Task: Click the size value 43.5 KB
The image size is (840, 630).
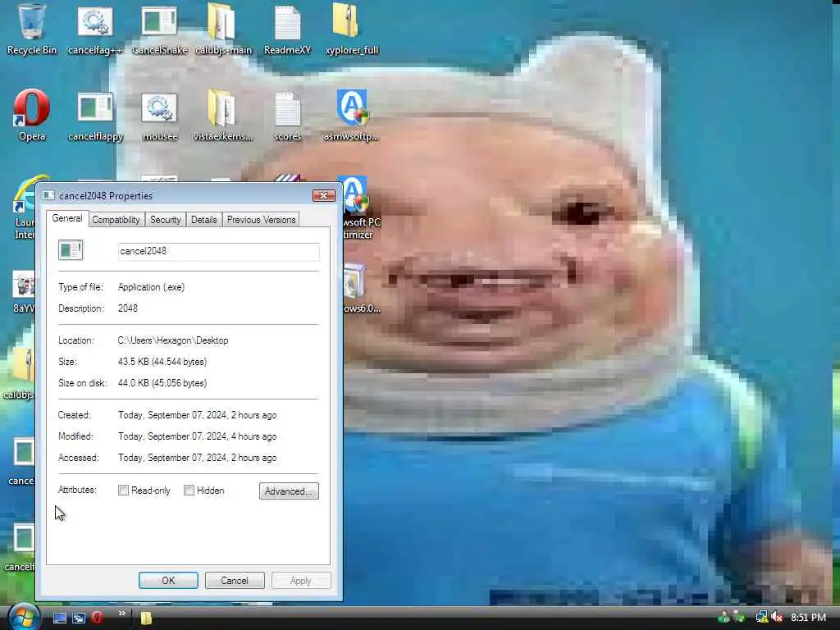Action: pyautogui.click(x=162, y=362)
